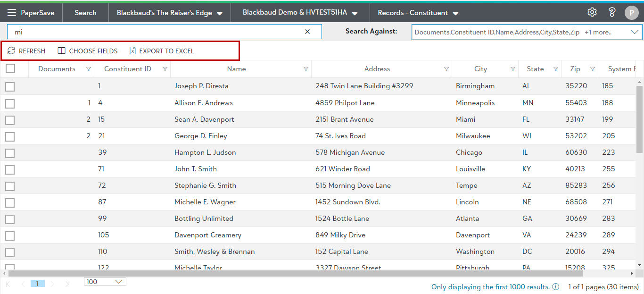644x294 pixels.
Task: Open the Search menu item
Action: (x=85, y=13)
